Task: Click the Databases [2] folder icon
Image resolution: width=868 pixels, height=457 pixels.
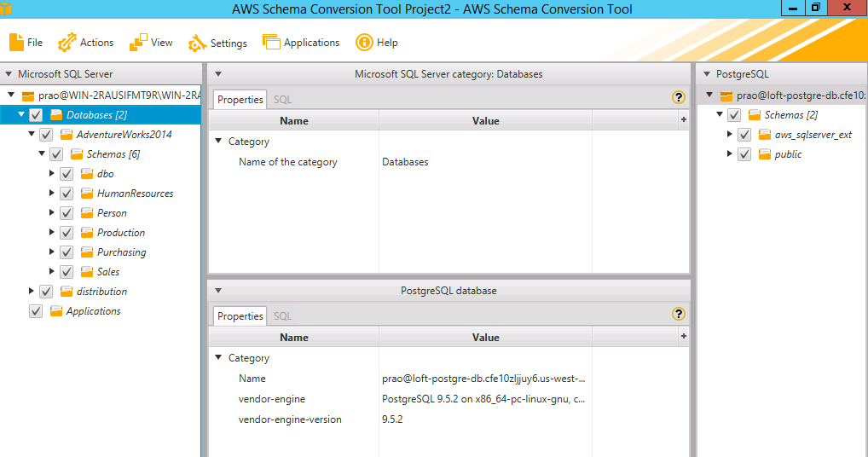Action: coord(56,115)
